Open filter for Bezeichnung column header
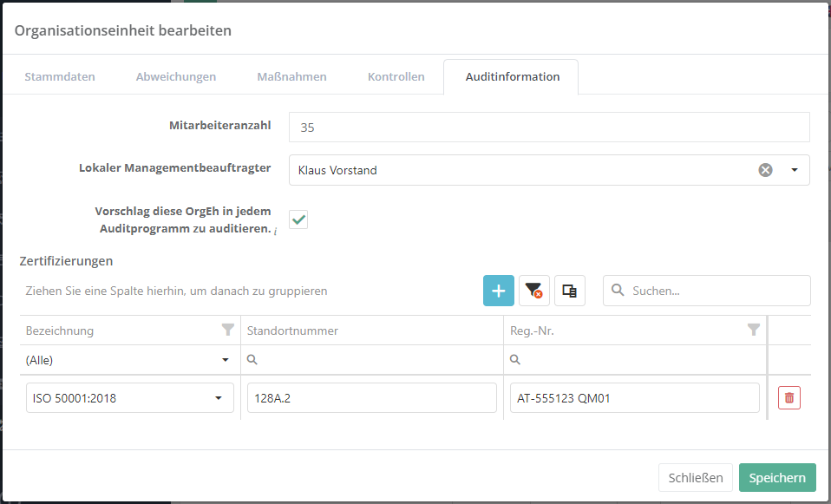Viewport: 831px width, 504px height. coord(227,330)
